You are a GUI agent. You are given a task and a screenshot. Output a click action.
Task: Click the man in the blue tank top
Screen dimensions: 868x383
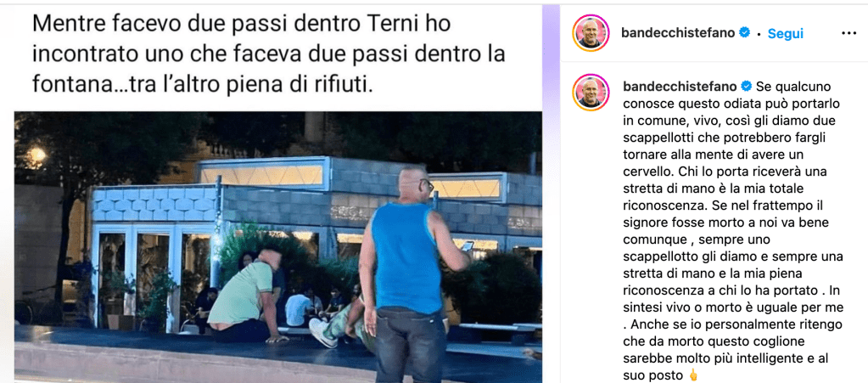[x=410, y=274]
